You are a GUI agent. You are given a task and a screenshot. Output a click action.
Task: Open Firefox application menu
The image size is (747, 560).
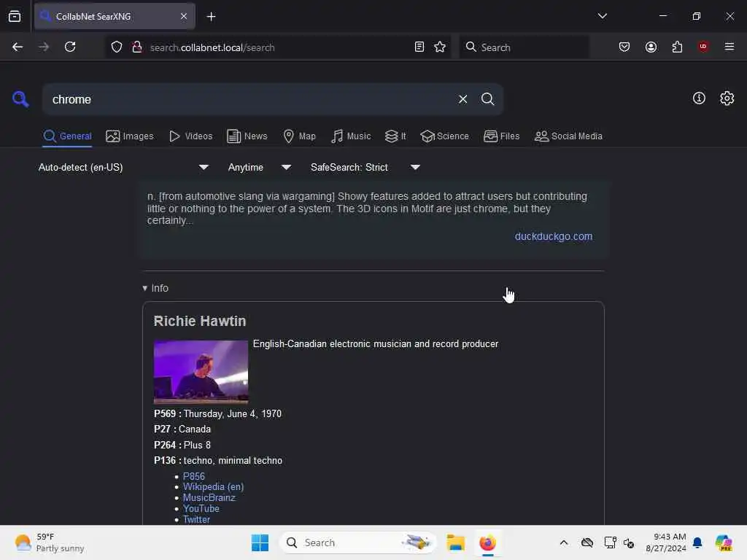(729, 47)
